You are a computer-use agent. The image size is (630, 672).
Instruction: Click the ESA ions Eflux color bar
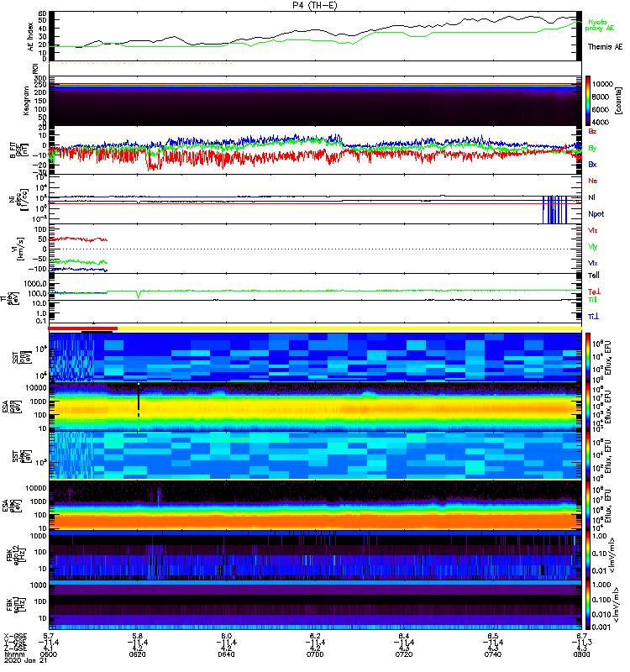(588, 407)
